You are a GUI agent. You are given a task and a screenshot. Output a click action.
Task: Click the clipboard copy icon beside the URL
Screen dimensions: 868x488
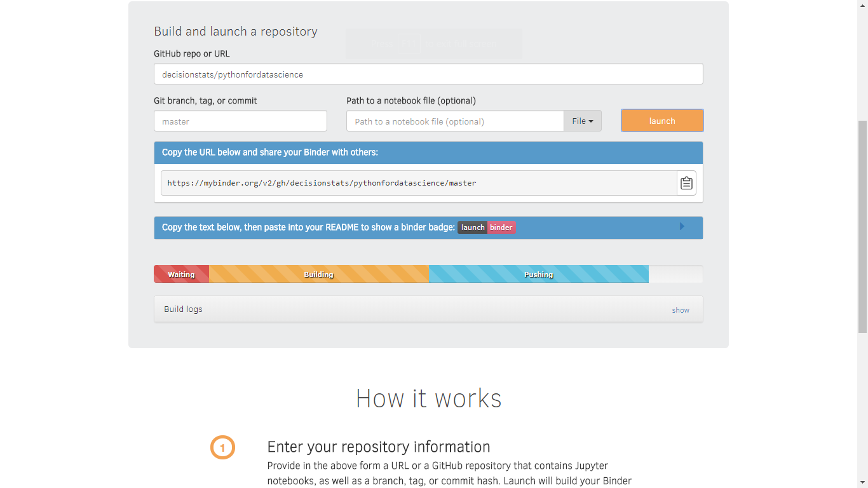686,183
